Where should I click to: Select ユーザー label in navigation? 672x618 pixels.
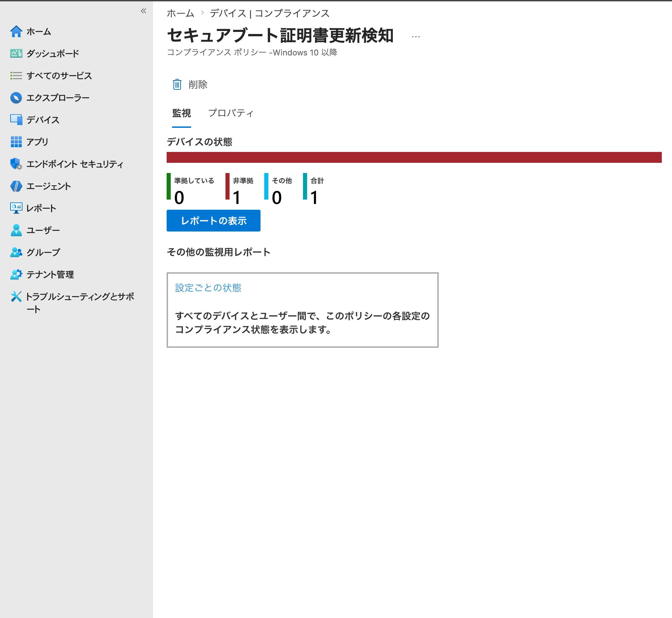pyautogui.click(x=43, y=230)
